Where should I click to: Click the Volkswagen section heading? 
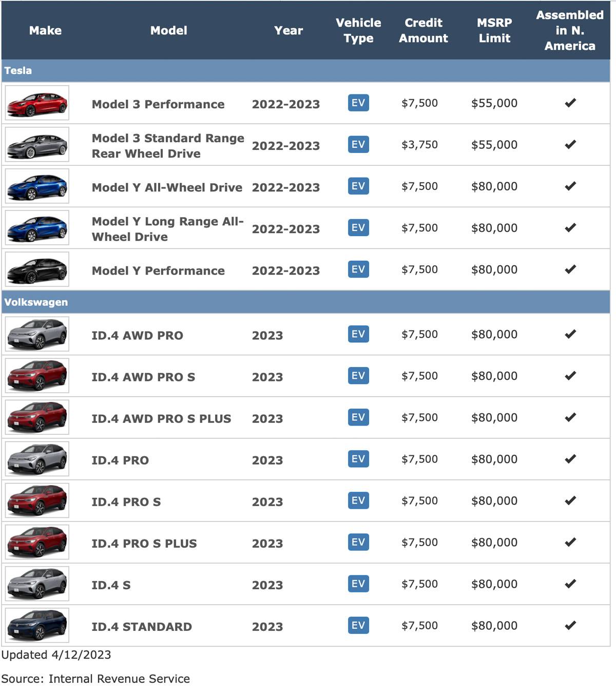(x=36, y=302)
